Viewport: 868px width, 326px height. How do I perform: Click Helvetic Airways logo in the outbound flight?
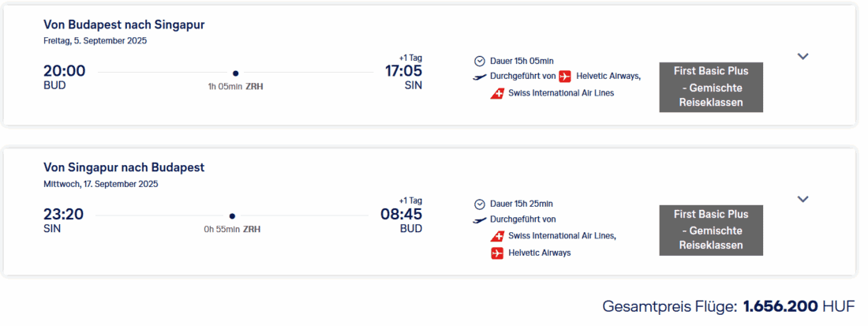click(565, 77)
